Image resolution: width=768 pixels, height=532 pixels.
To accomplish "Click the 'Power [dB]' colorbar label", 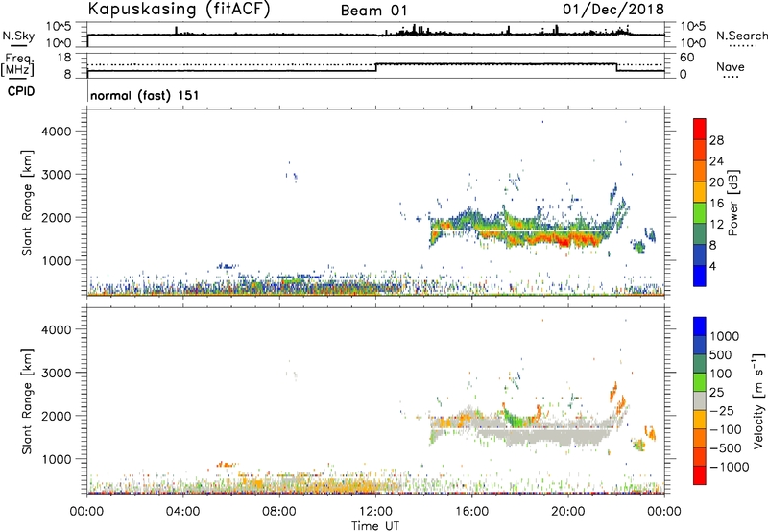I will pos(733,203).
